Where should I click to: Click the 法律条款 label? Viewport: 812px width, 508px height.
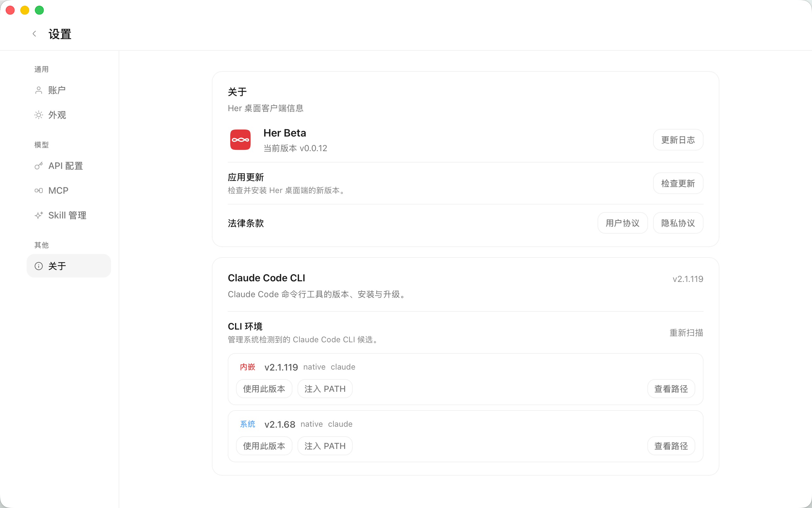(246, 223)
